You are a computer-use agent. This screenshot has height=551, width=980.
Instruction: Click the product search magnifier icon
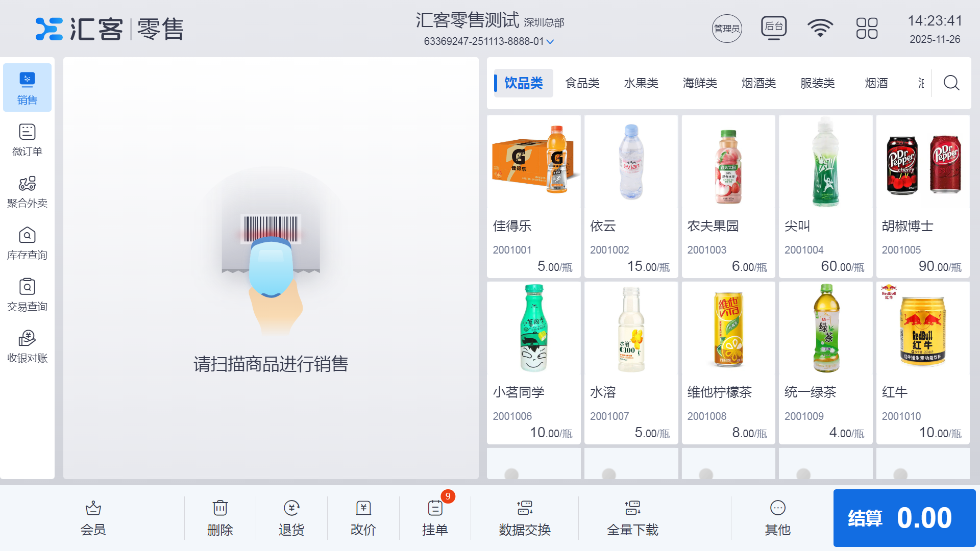click(951, 83)
